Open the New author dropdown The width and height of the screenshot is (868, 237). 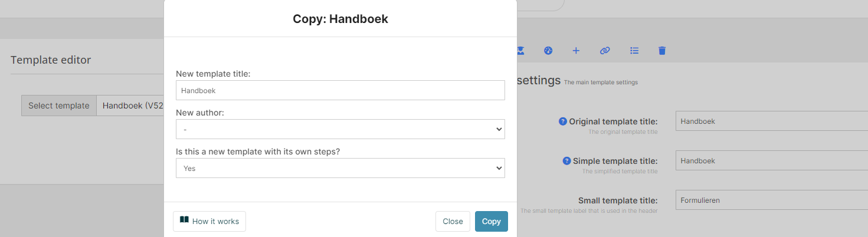(x=340, y=129)
